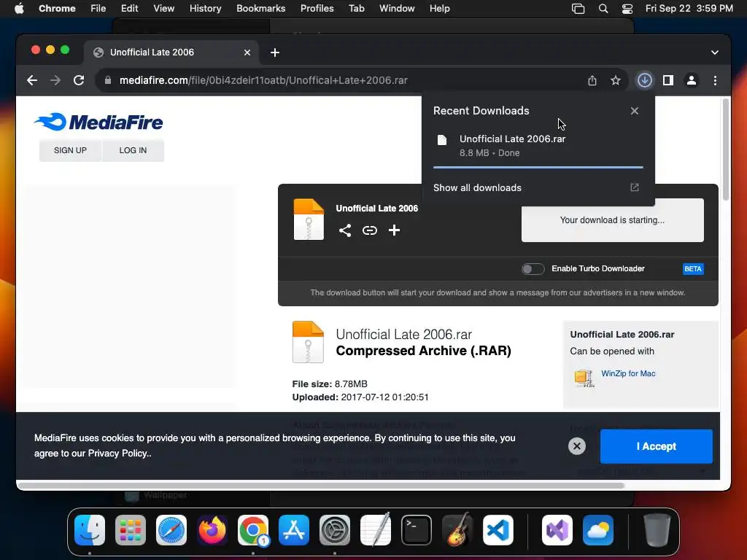The width and height of the screenshot is (747, 560).
Task: Open System Settings from the Dock
Action: [x=334, y=530]
